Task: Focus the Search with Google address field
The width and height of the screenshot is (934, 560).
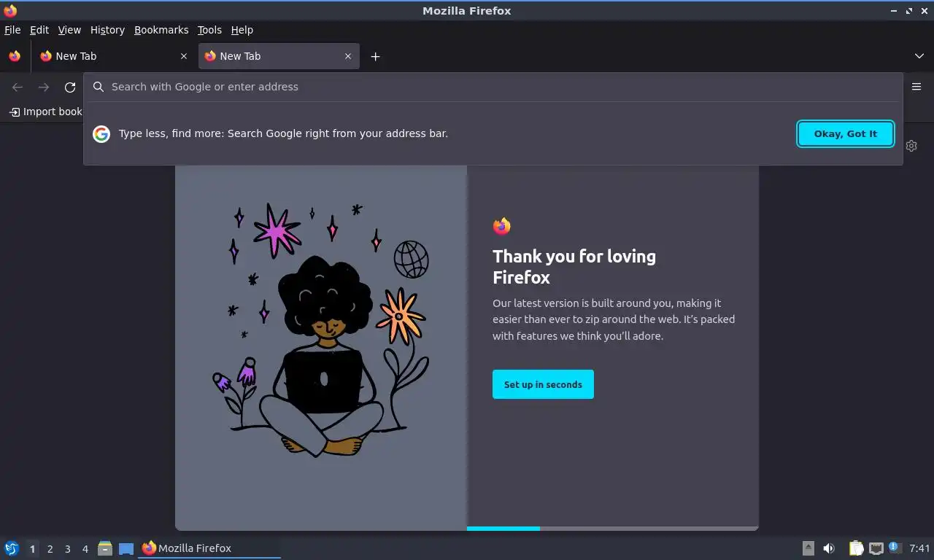Action: click(493, 87)
